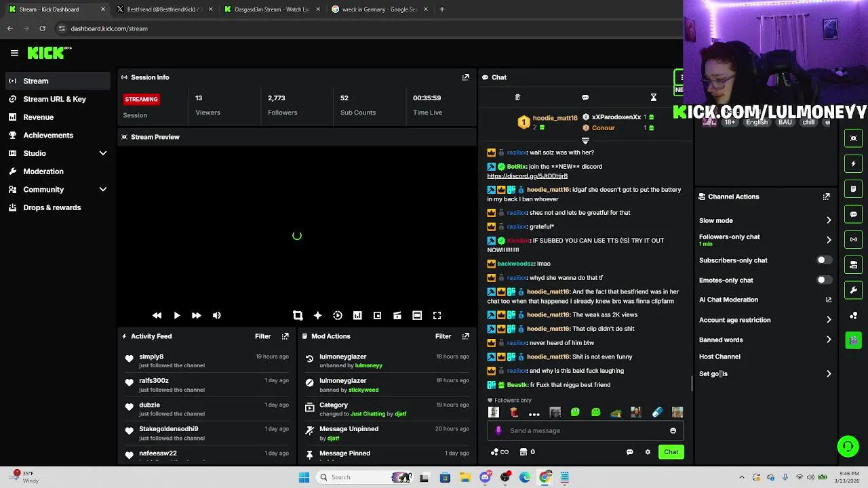Open the emoji picker in message box
Screen dimensions: 868x488
click(x=673, y=430)
